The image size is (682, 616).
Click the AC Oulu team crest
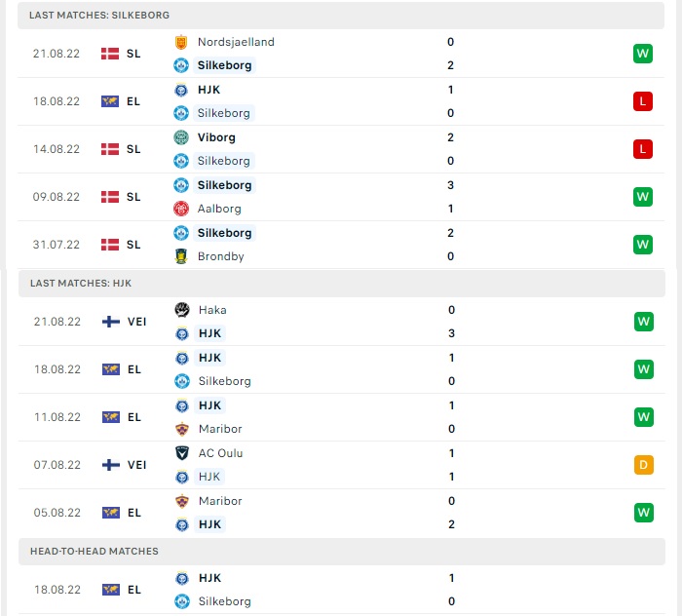click(x=181, y=453)
